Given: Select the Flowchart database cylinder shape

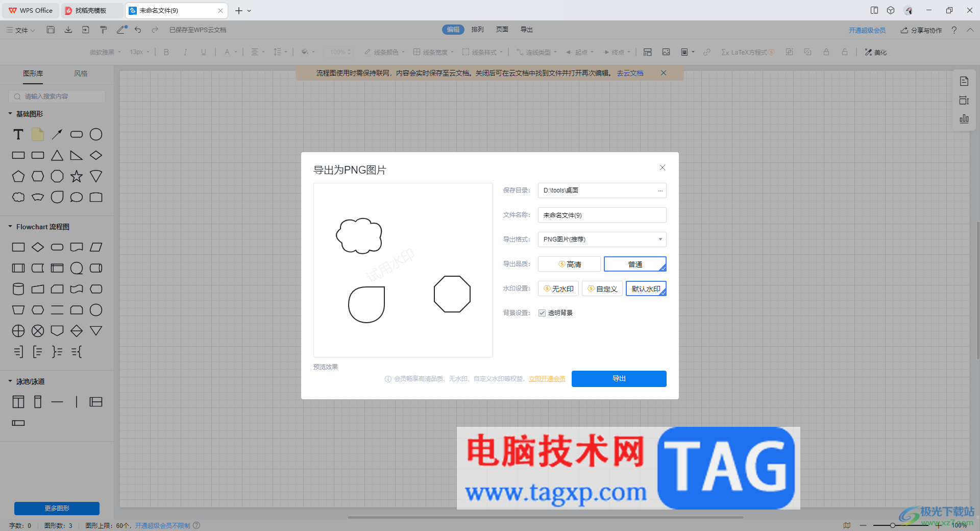Looking at the screenshot, I should (18, 289).
